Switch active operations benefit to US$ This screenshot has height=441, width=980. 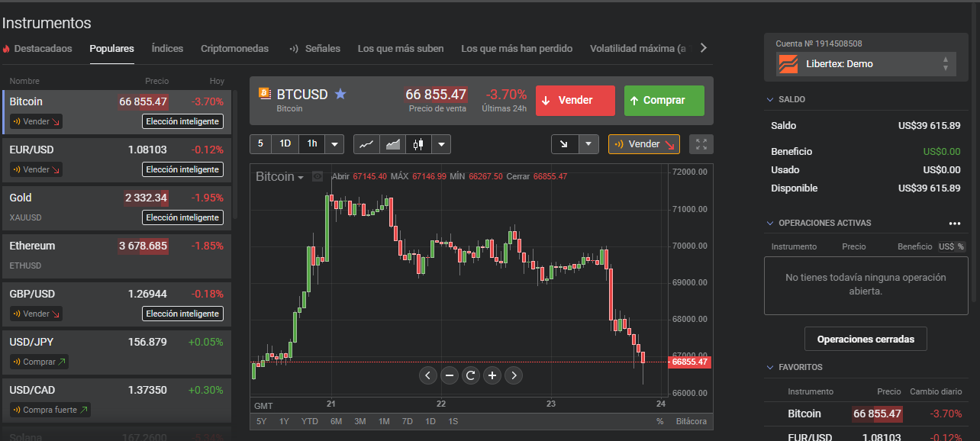tap(946, 246)
